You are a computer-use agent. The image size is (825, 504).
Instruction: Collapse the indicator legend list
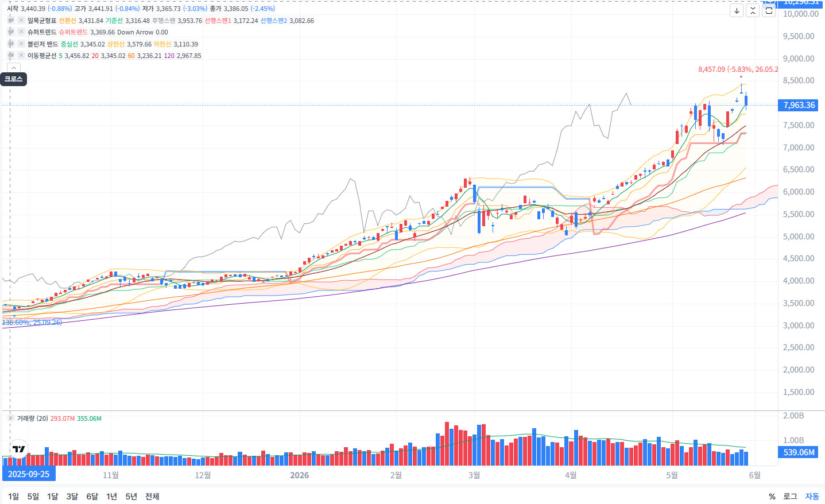[13, 68]
